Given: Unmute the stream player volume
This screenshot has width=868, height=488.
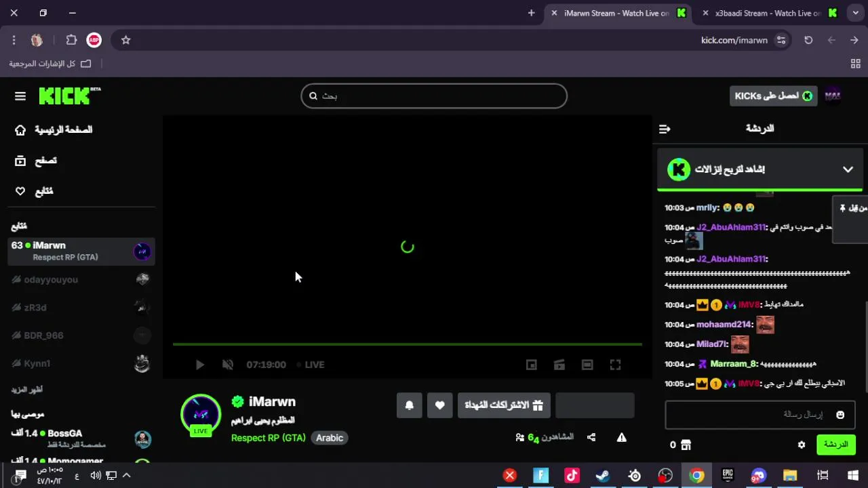Looking at the screenshot, I should click(x=228, y=365).
